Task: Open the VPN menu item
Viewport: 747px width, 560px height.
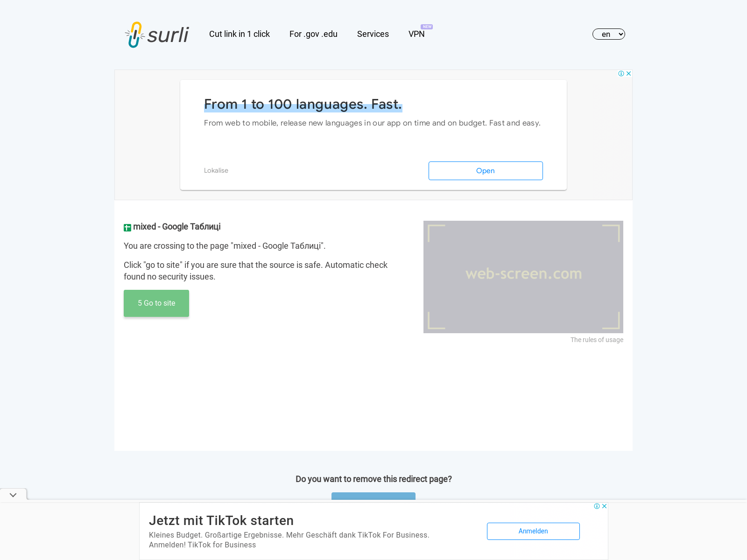Action: click(416, 34)
